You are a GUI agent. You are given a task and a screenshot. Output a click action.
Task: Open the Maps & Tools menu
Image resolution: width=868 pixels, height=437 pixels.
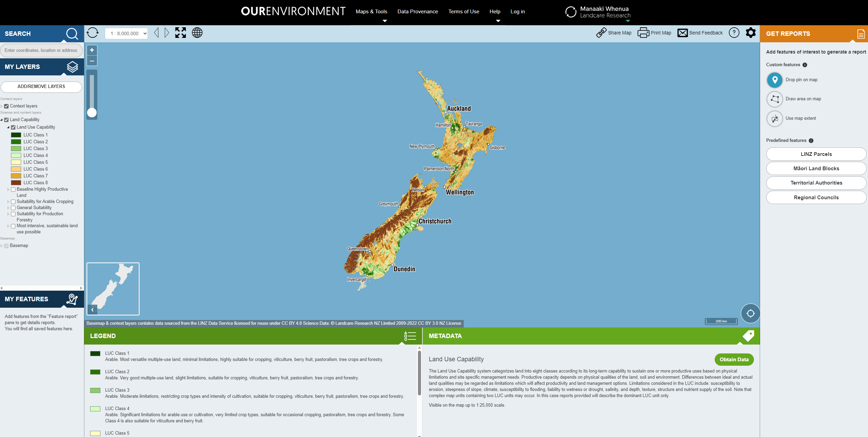pyautogui.click(x=371, y=12)
